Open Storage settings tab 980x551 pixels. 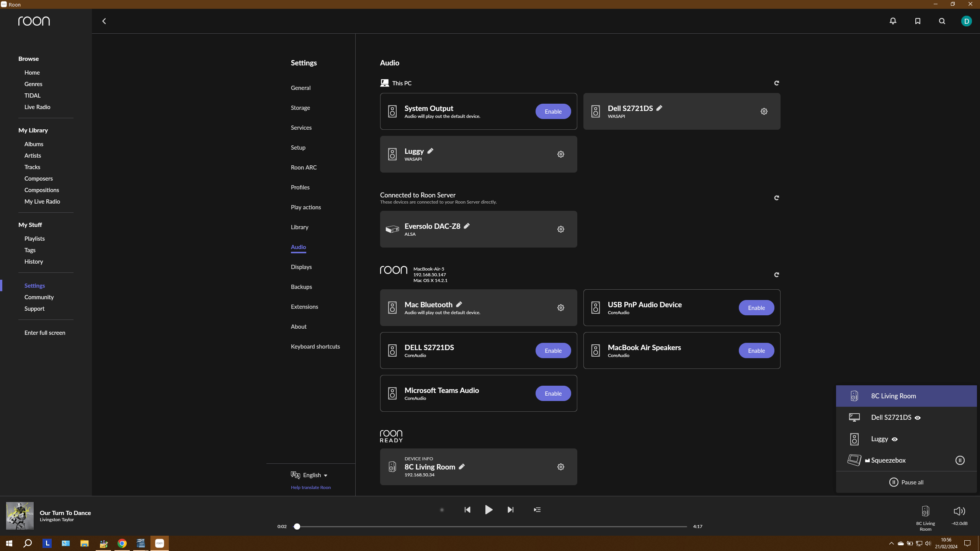pyautogui.click(x=300, y=108)
